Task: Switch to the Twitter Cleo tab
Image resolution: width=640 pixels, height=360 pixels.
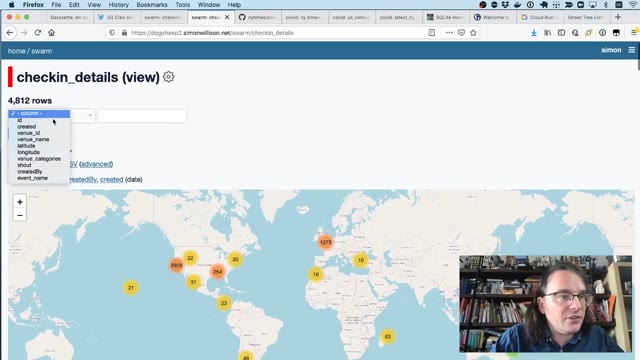Action: [116, 17]
